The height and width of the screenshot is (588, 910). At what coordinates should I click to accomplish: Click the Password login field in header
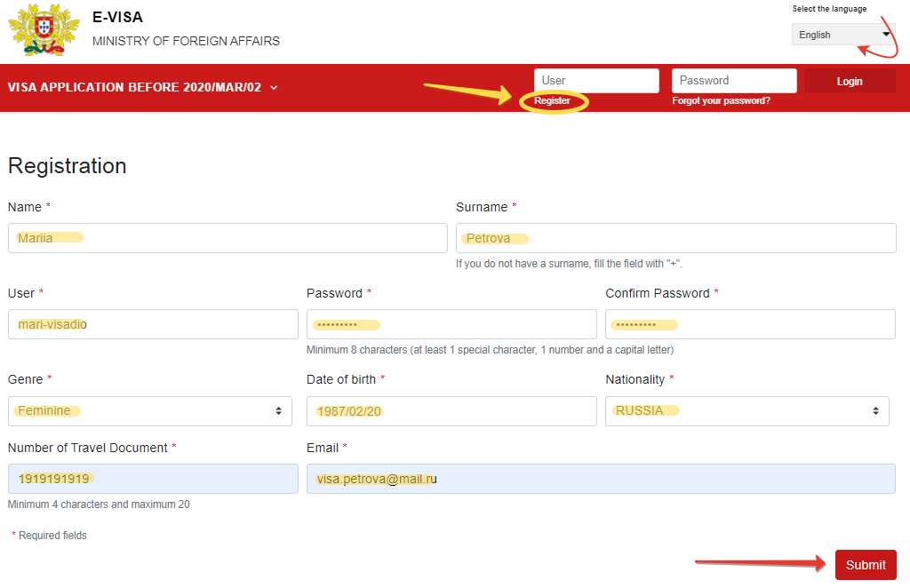pyautogui.click(x=734, y=81)
